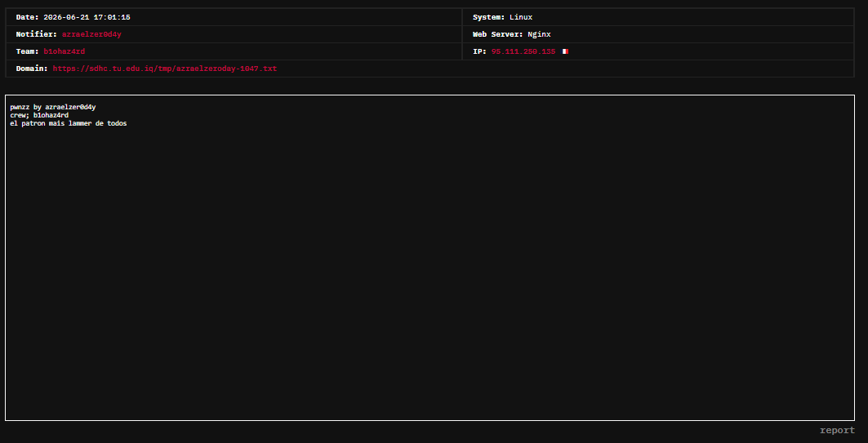This screenshot has height=443, width=868.
Task: Select the date value 2026-06-21 17:01:15
Action: (x=87, y=17)
